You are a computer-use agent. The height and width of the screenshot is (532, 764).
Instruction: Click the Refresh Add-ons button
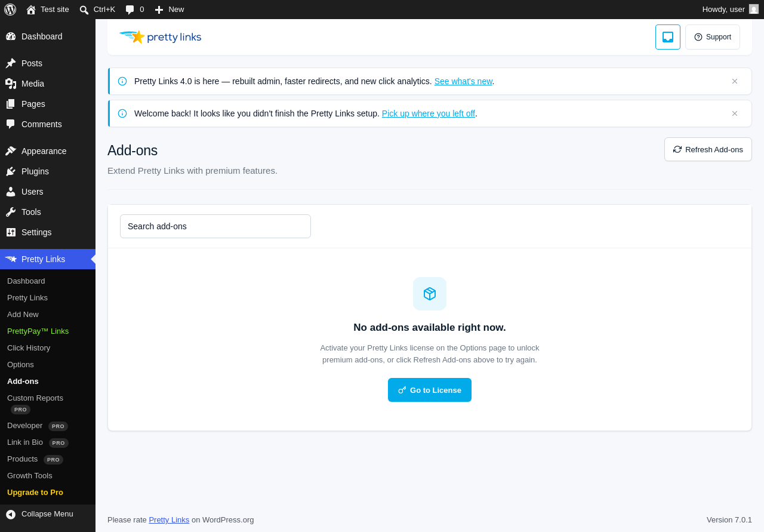[708, 149]
